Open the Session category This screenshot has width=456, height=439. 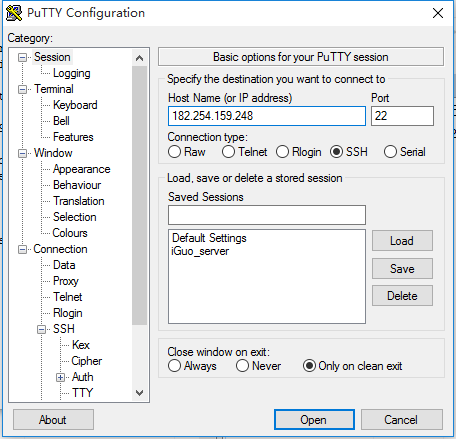pos(52,57)
